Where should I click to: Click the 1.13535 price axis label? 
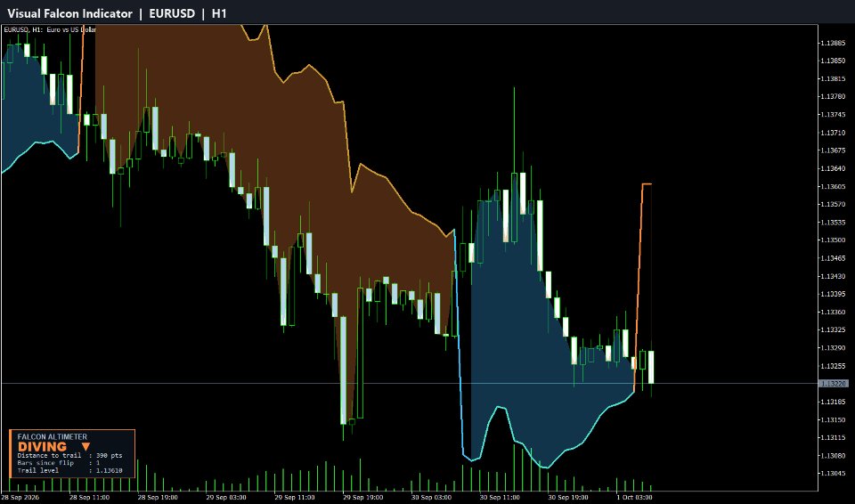[833, 223]
